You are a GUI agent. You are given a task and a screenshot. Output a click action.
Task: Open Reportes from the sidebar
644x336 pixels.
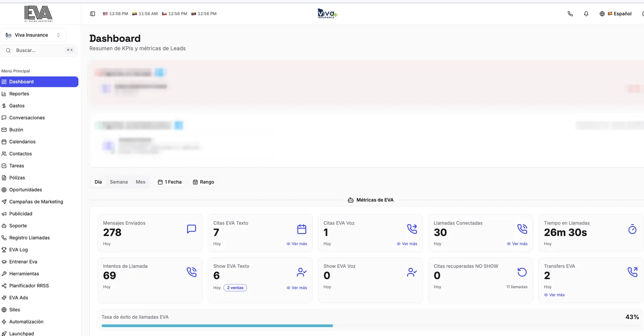(39, 93)
